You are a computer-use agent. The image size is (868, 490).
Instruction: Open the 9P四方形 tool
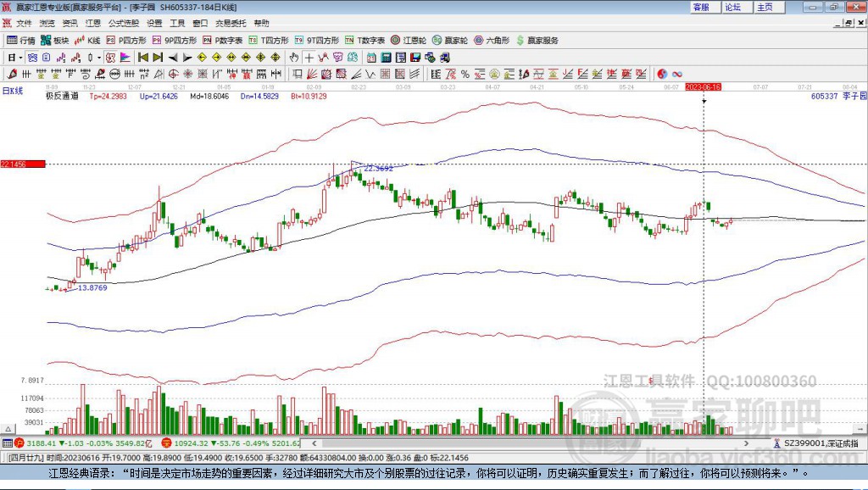pyautogui.click(x=175, y=41)
